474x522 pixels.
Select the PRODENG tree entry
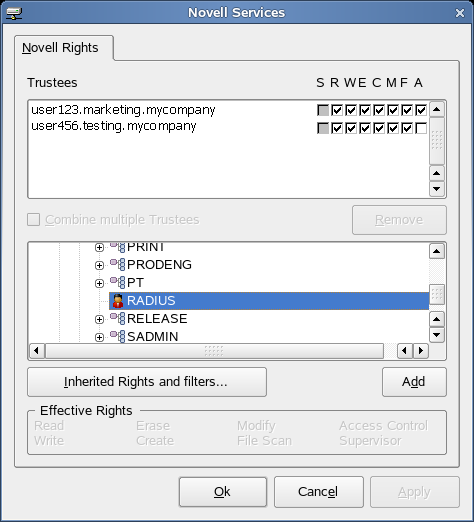(x=159, y=265)
